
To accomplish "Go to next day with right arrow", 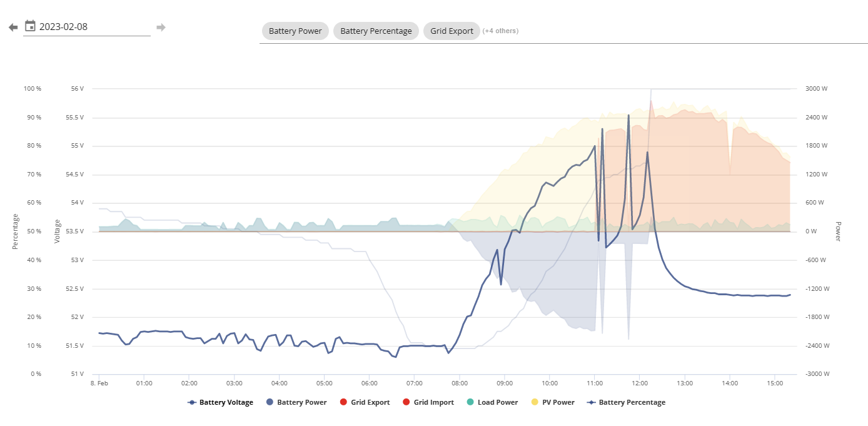I will click(161, 27).
